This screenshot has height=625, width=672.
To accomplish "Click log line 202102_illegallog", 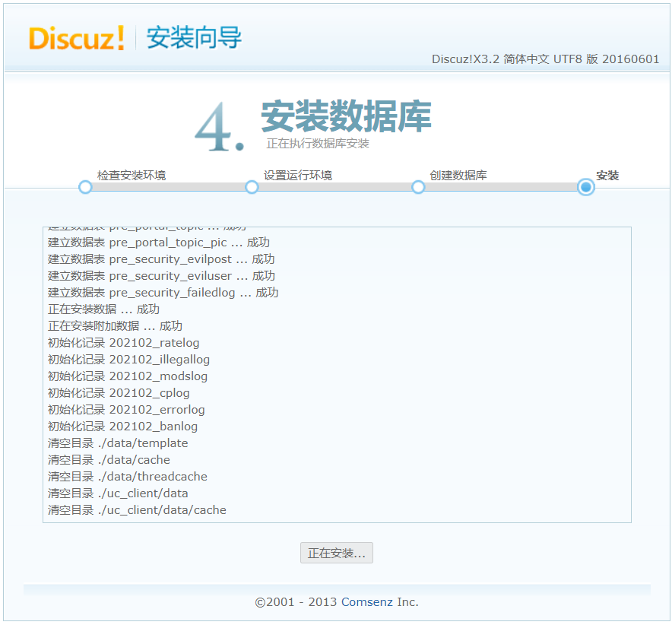I will point(128,360).
